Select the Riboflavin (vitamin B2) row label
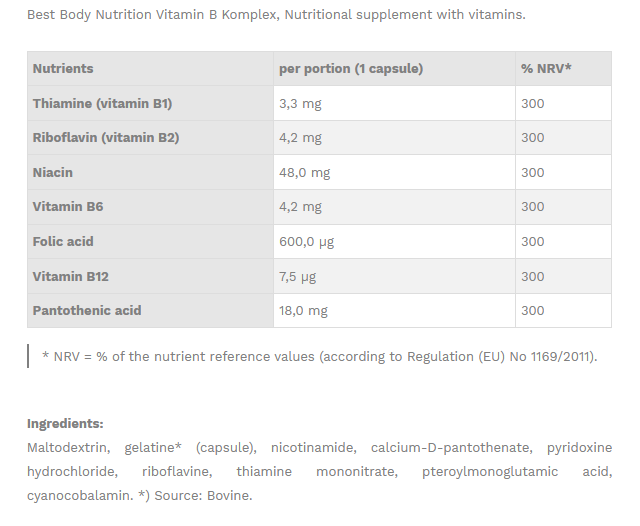 105,138
